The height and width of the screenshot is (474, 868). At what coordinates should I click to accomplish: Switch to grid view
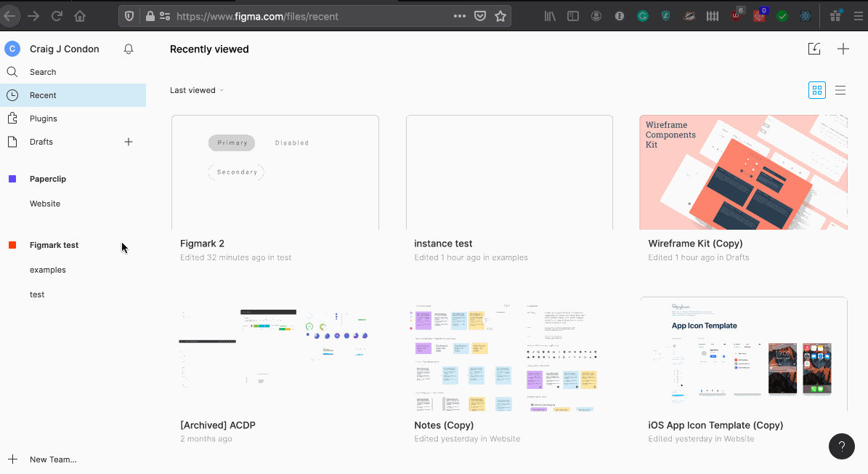(x=817, y=90)
